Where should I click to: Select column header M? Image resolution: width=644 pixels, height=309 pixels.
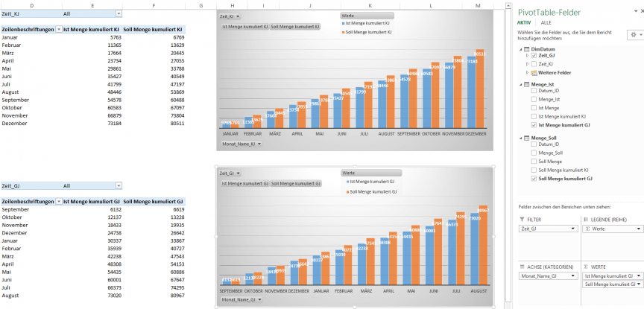[477, 5]
